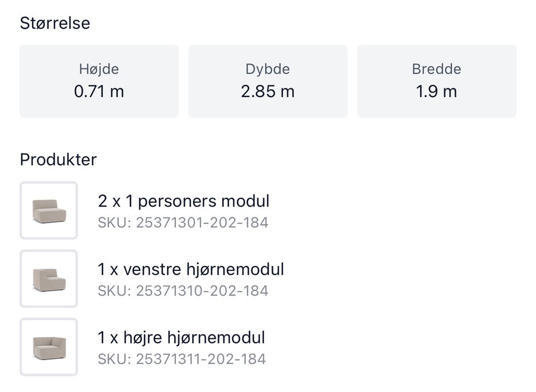Click the Dybde size card

[x=267, y=82]
